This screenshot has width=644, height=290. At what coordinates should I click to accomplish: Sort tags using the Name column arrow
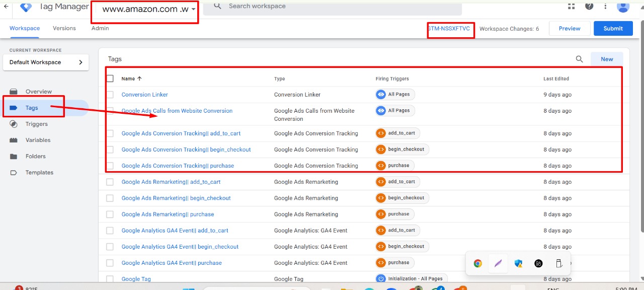(x=139, y=79)
